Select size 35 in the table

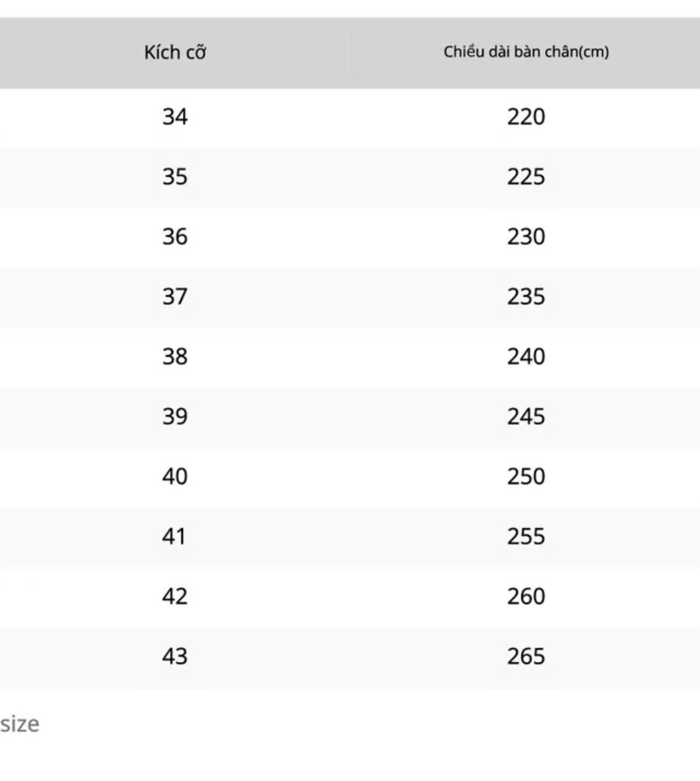click(175, 176)
